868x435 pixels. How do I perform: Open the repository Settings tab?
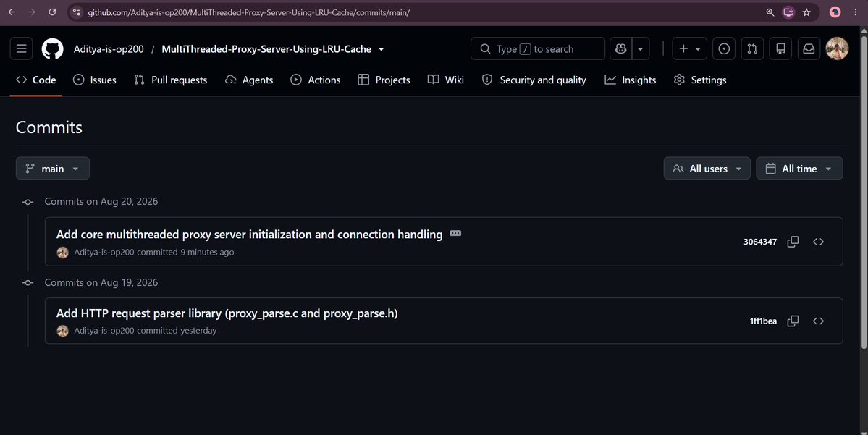[x=700, y=80]
